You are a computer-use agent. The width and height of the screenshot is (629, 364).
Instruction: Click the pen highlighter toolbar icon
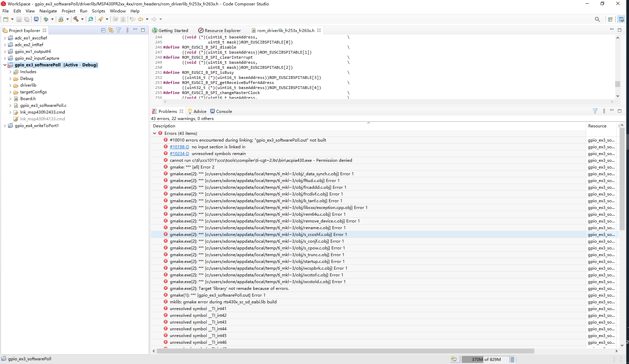(x=100, y=19)
